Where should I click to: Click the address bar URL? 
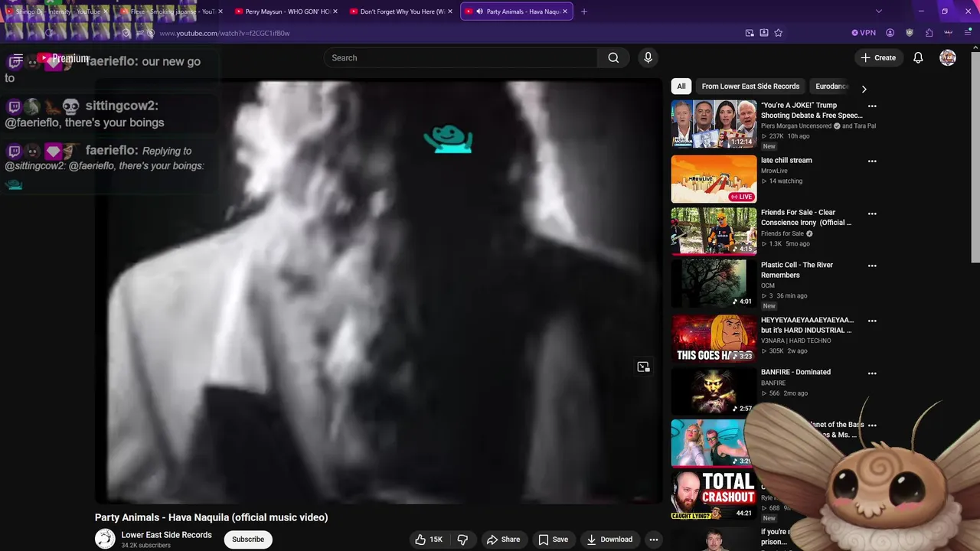[x=224, y=34]
